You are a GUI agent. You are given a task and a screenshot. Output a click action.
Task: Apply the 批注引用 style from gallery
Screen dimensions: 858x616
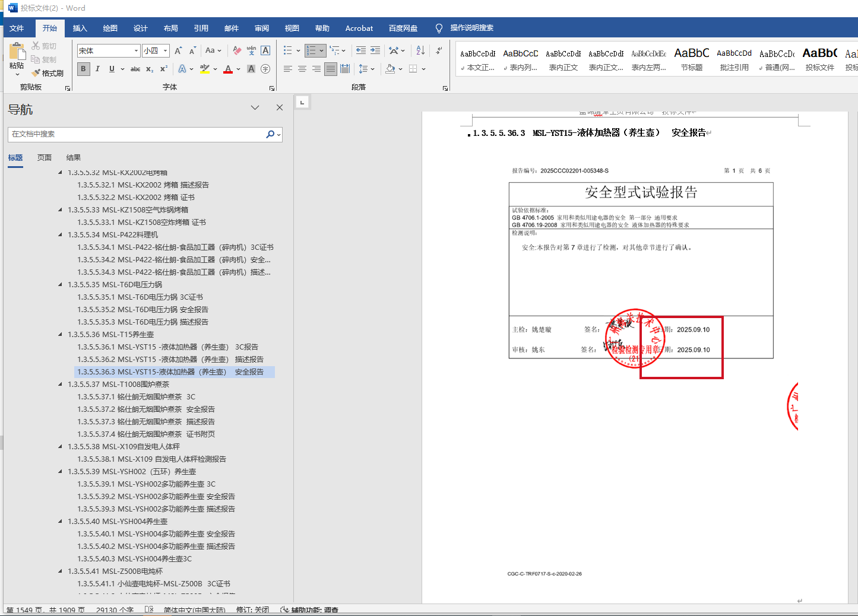click(x=734, y=59)
